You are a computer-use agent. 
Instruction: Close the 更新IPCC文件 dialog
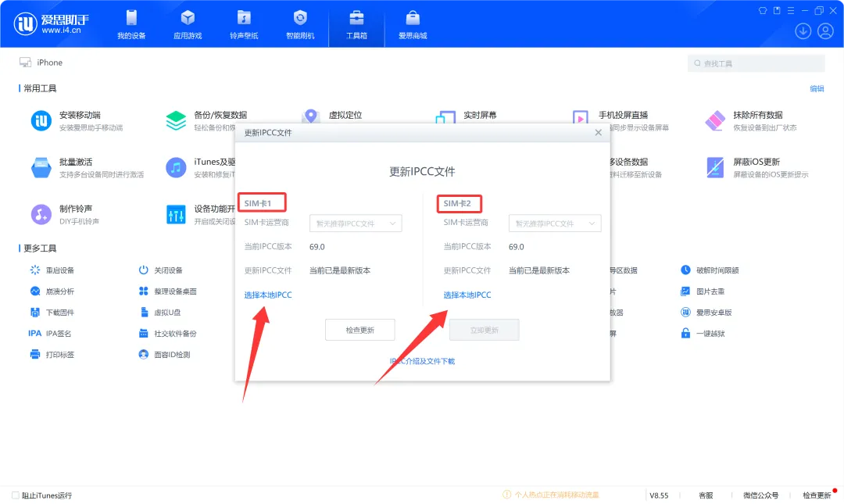click(x=598, y=133)
